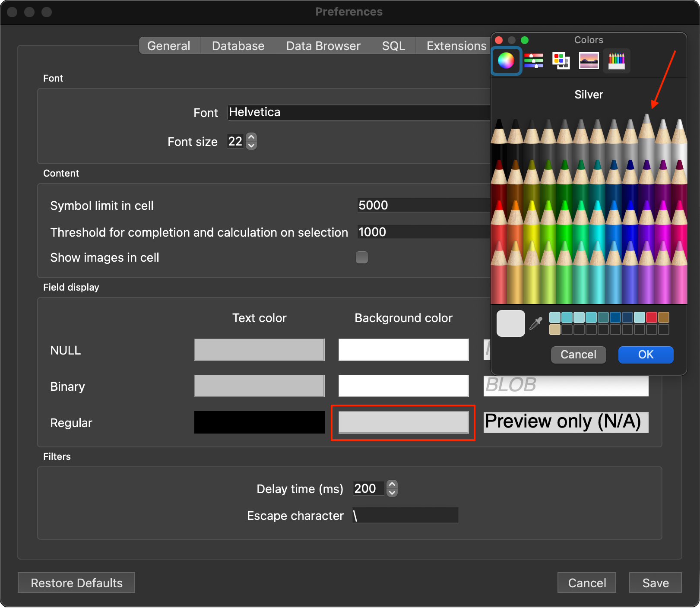Open the color palettes picker mode
Screen dimensions: 700x608
click(x=561, y=60)
